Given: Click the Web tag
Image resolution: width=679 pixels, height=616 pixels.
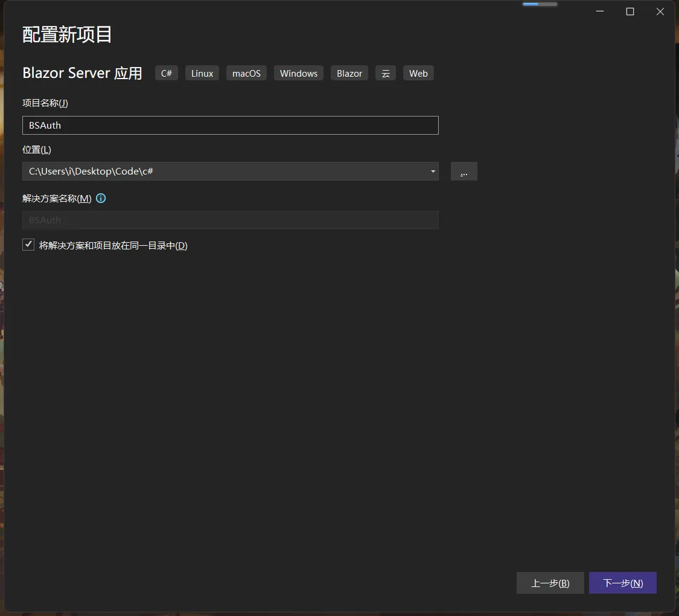Looking at the screenshot, I should [x=418, y=73].
